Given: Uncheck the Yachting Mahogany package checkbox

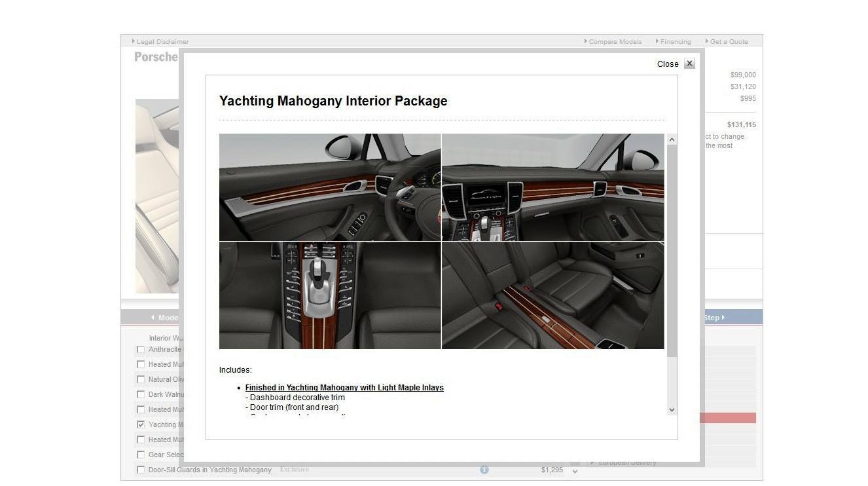Looking at the screenshot, I should 141,424.
